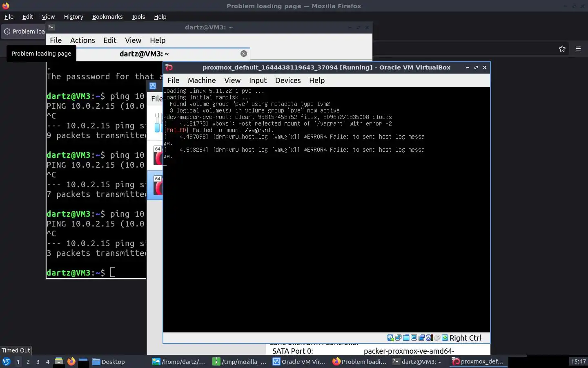The height and width of the screenshot is (368, 588).
Task: Click the green dartz@VM3 prompt on last terminal line
Action: (x=68, y=273)
